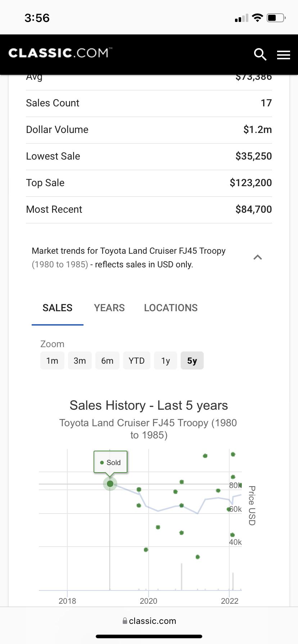
Task: Tap the 2018 axis label
Action: pos(67,601)
